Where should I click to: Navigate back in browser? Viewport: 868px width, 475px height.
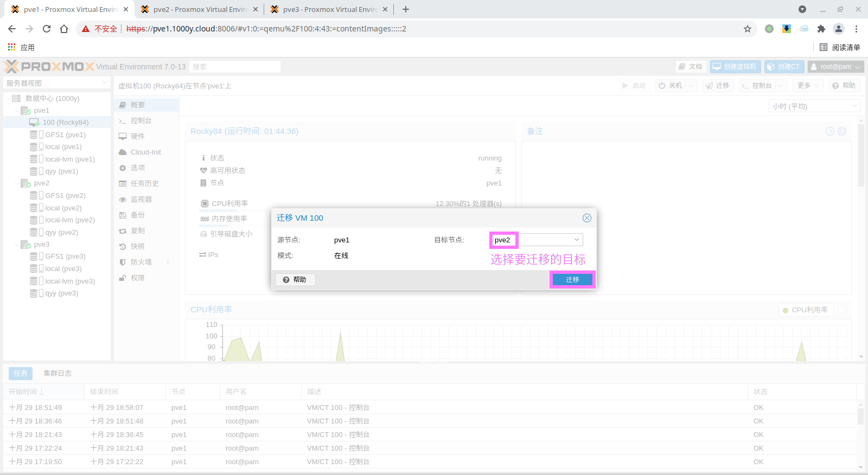click(12, 29)
